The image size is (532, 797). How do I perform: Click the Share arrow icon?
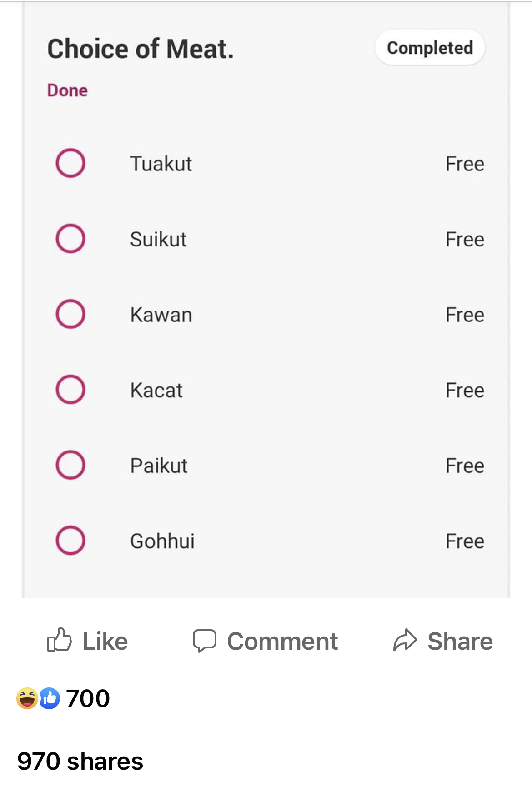point(405,641)
